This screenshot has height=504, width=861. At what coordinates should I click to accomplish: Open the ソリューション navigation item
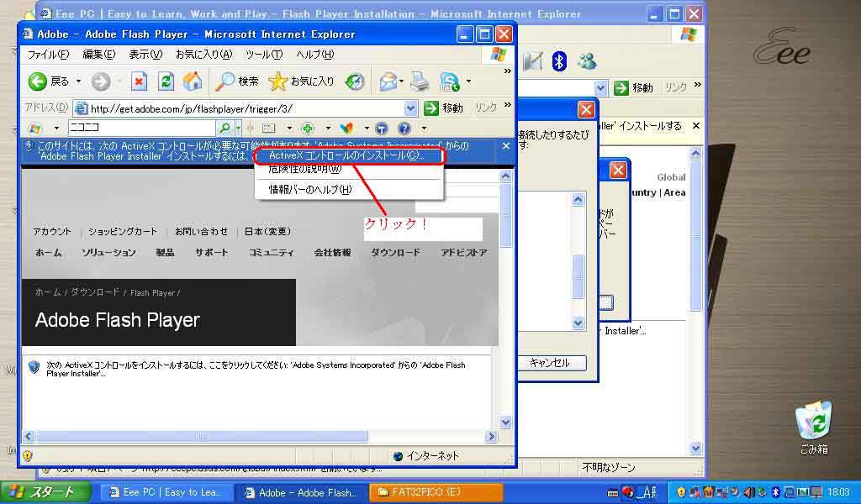pyautogui.click(x=108, y=253)
